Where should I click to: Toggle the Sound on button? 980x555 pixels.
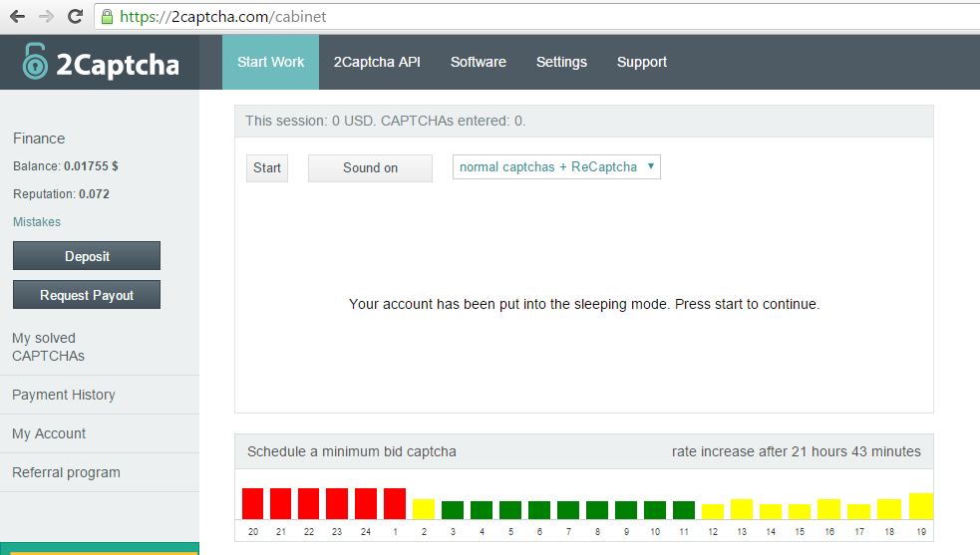tap(370, 168)
